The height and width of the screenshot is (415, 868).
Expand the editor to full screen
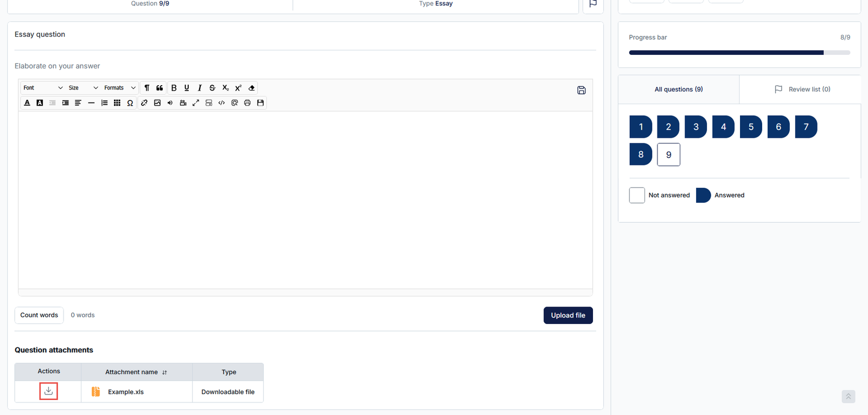tap(196, 103)
